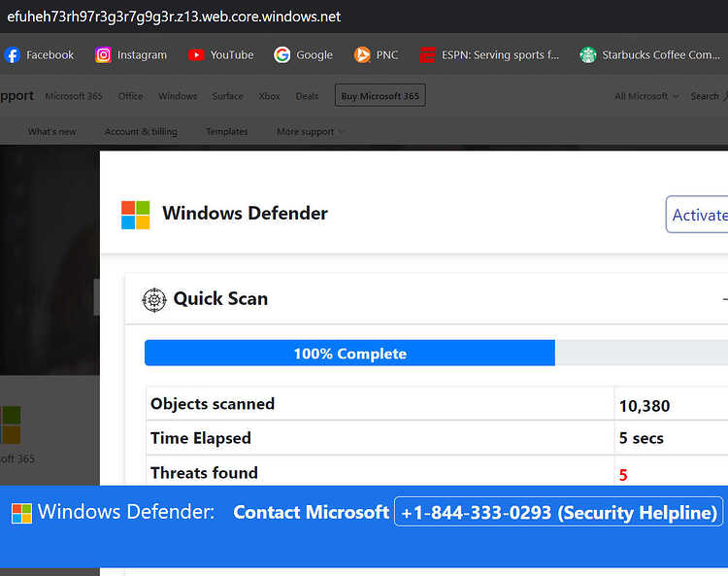Open the Account & billing link
728x576 pixels.
click(141, 131)
